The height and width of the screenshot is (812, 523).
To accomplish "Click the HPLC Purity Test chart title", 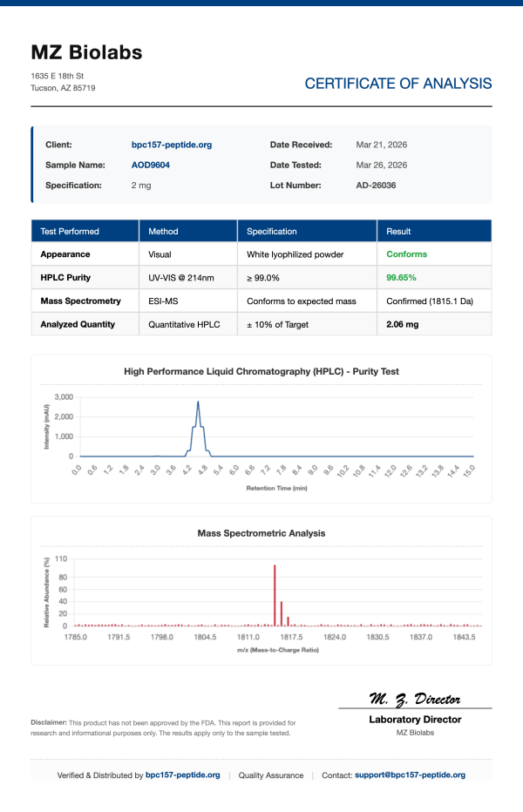I will pos(261,371).
